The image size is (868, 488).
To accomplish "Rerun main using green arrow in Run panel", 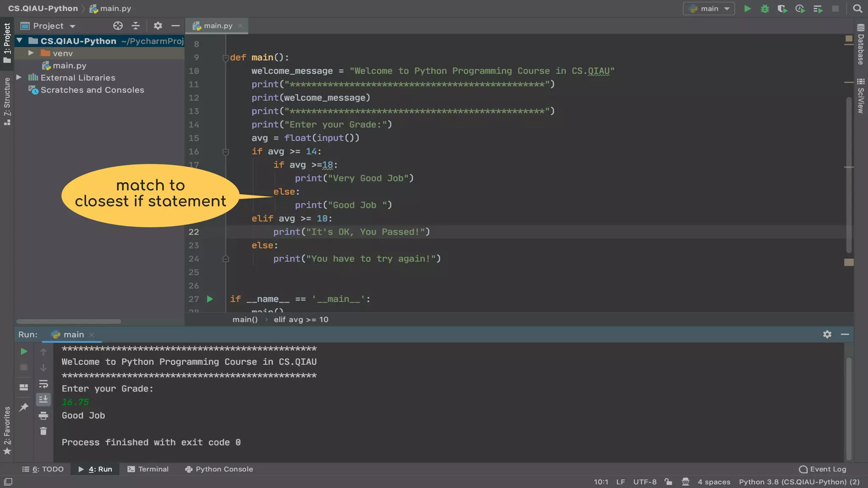I will [x=24, y=351].
